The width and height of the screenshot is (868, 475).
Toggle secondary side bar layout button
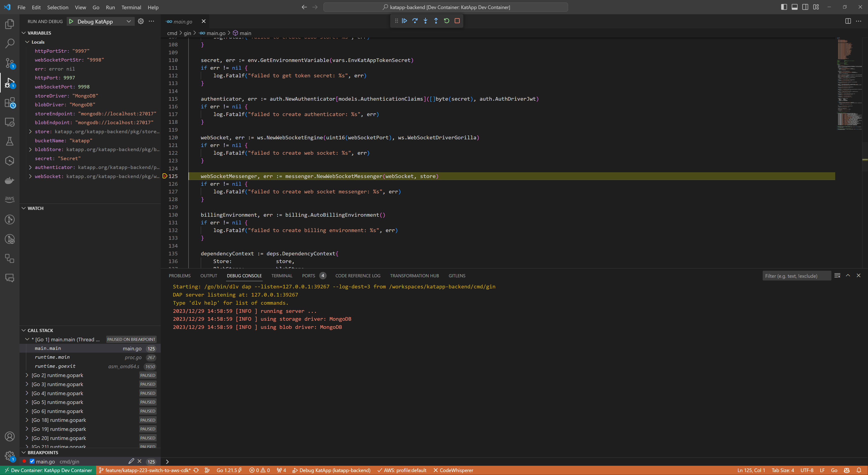pos(805,7)
